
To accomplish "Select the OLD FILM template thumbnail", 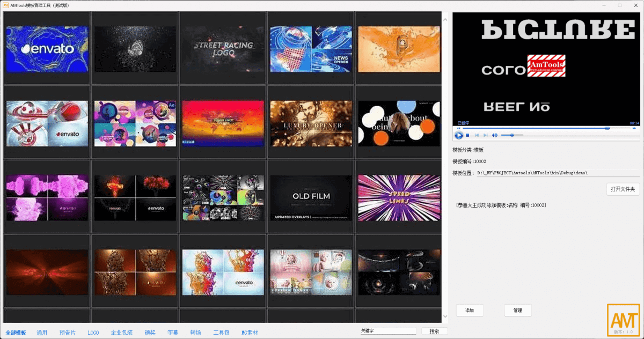I will click(x=311, y=197).
